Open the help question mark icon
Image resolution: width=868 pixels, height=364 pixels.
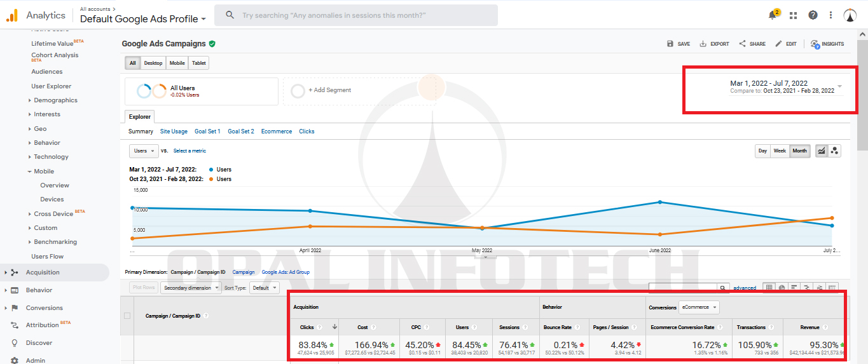(813, 15)
